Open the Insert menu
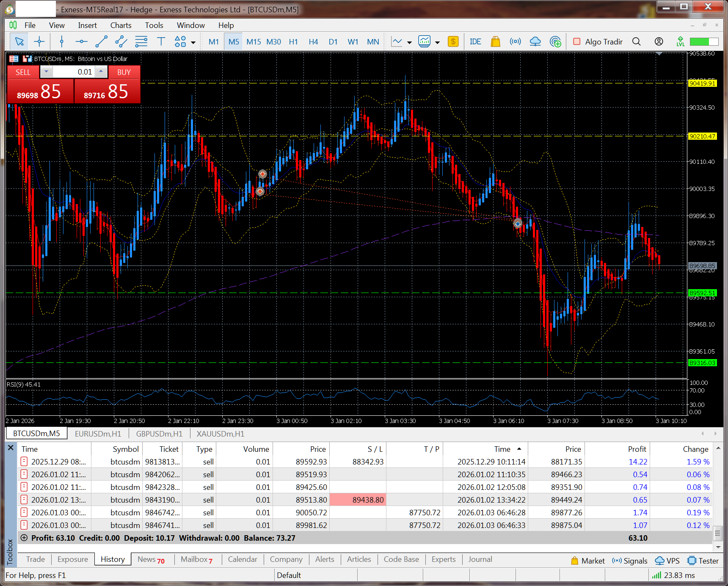The width and height of the screenshot is (728, 586). click(x=87, y=25)
